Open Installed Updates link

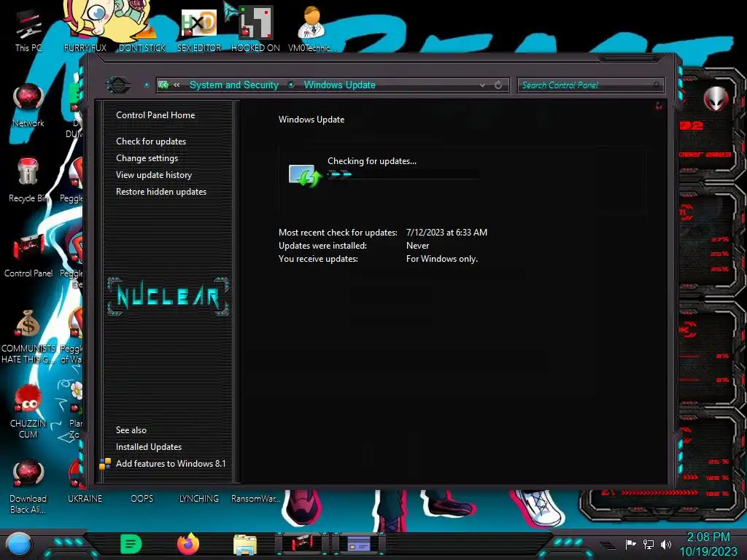point(149,447)
